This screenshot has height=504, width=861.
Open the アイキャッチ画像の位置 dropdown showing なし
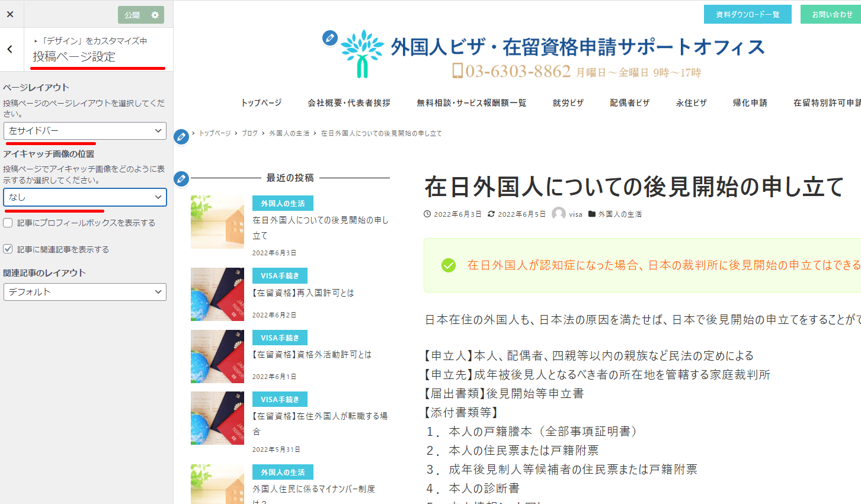[85, 197]
